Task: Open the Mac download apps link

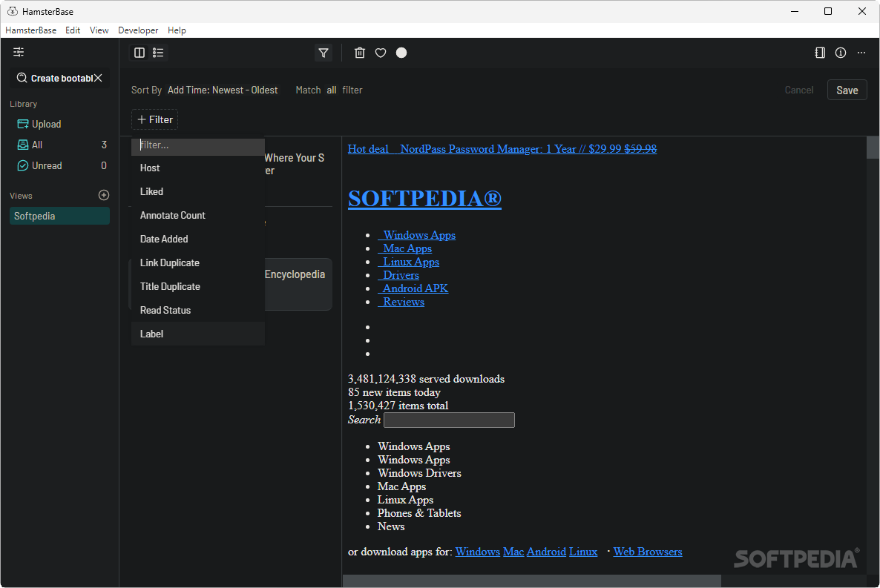Action: pos(513,552)
